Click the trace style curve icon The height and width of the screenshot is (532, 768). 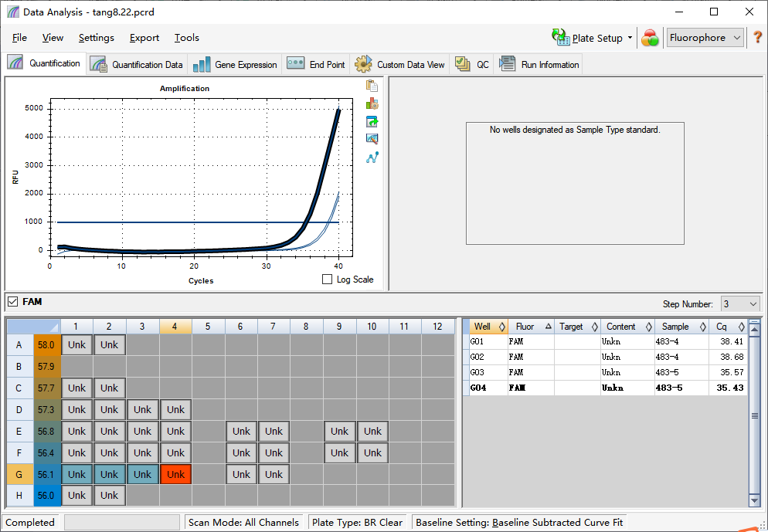coord(372,158)
